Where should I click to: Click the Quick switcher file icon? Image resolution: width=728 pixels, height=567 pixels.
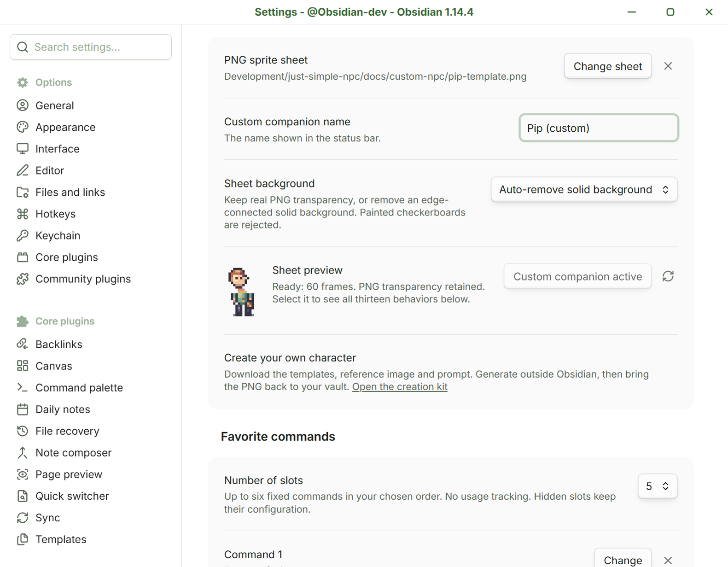(x=23, y=496)
